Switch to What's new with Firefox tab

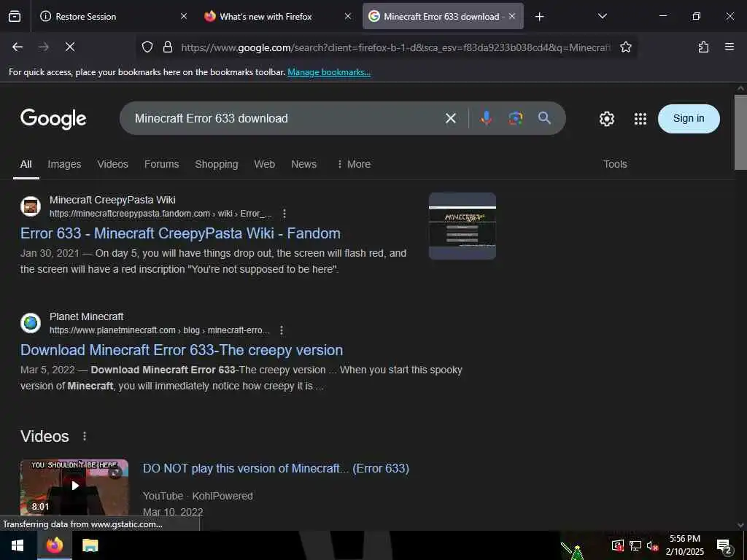coord(278,16)
